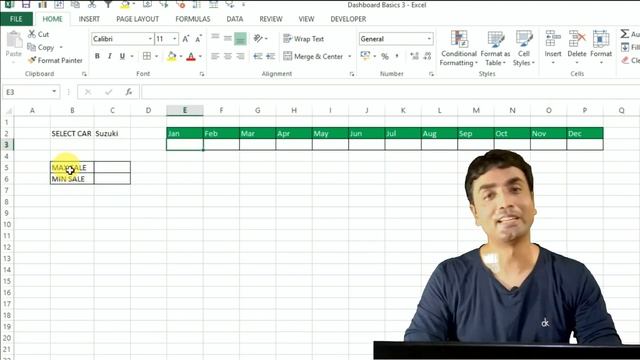Viewport: 640px width, 360px height.
Task: Open the borders dropdown arrow
Action: [x=156, y=56]
